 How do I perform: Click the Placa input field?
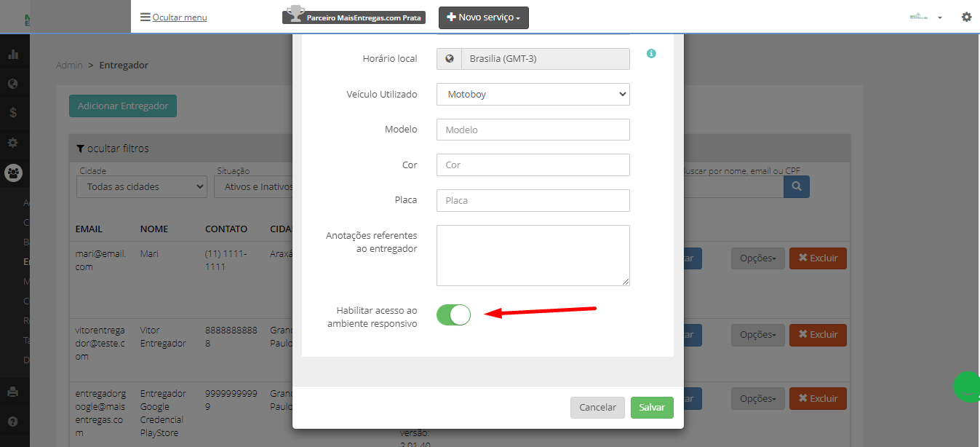tap(533, 200)
